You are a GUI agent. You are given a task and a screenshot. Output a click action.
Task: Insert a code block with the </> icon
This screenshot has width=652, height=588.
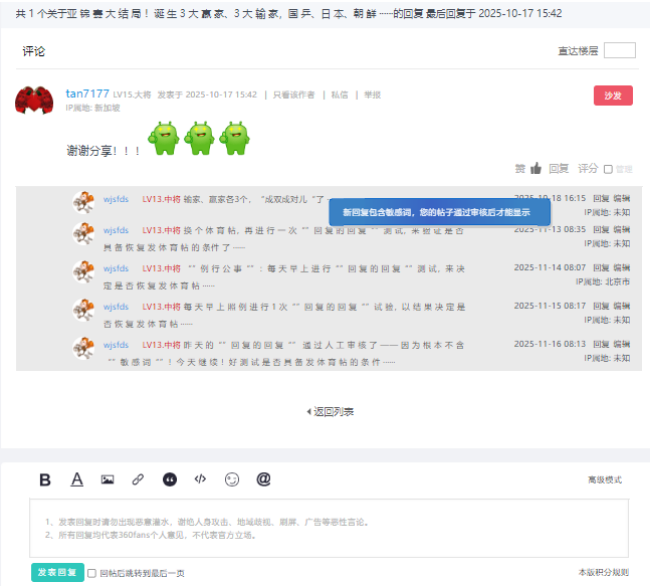point(200,479)
